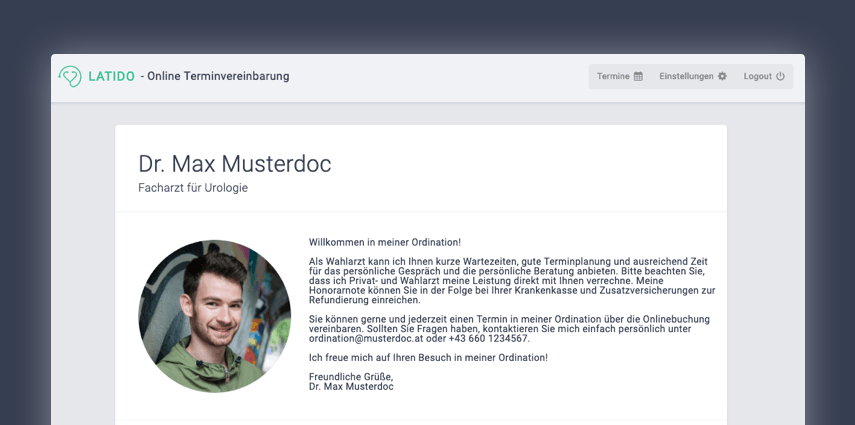Click the gear icon next to Einstellungen
Screen dimensions: 855x425
(x=722, y=76)
